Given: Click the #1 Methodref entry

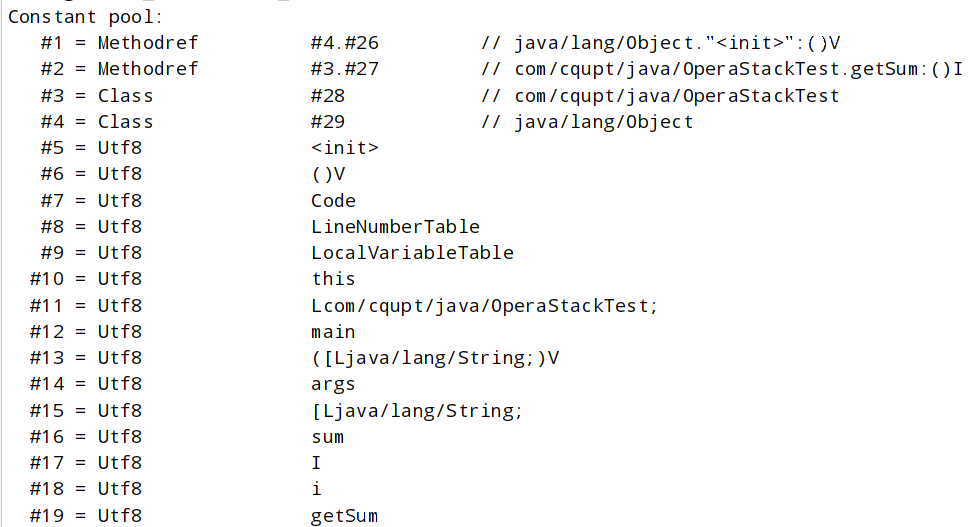Looking at the screenshot, I should tap(119, 43).
